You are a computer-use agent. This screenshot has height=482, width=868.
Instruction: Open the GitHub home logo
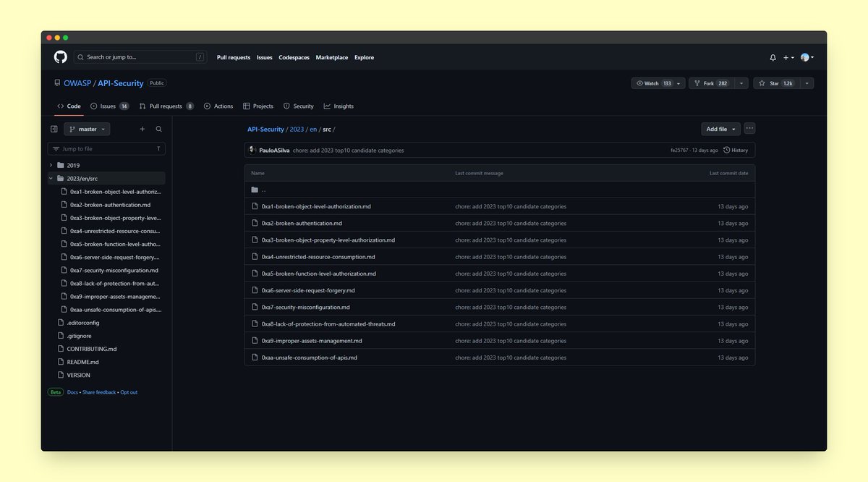[60, 57]
